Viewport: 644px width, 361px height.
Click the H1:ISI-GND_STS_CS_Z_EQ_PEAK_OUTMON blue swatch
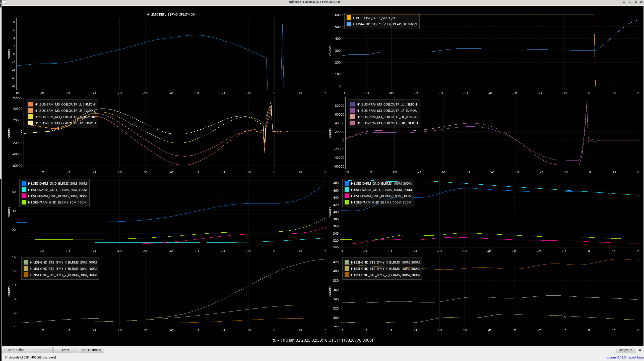[x=349, y=24]
